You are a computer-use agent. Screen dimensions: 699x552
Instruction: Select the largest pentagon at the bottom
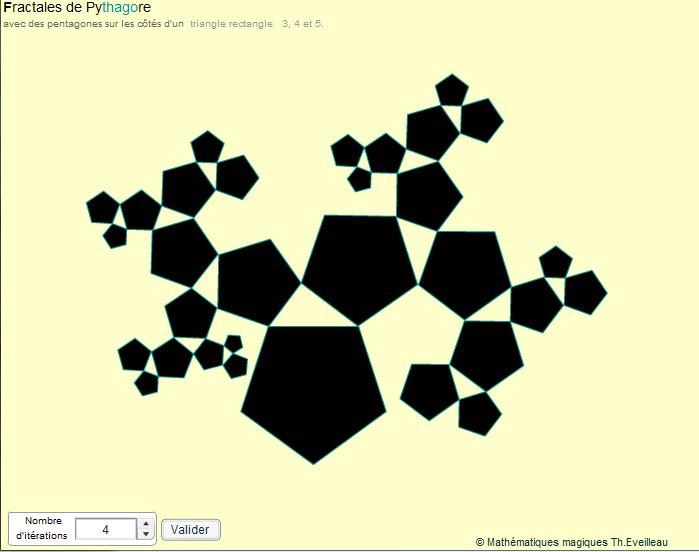click(313, 390)
